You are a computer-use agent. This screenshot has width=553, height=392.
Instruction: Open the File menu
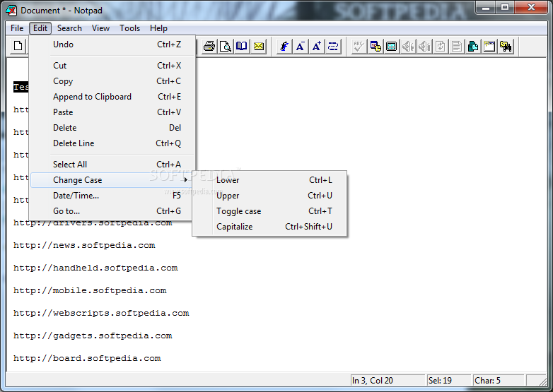point(17,28)
